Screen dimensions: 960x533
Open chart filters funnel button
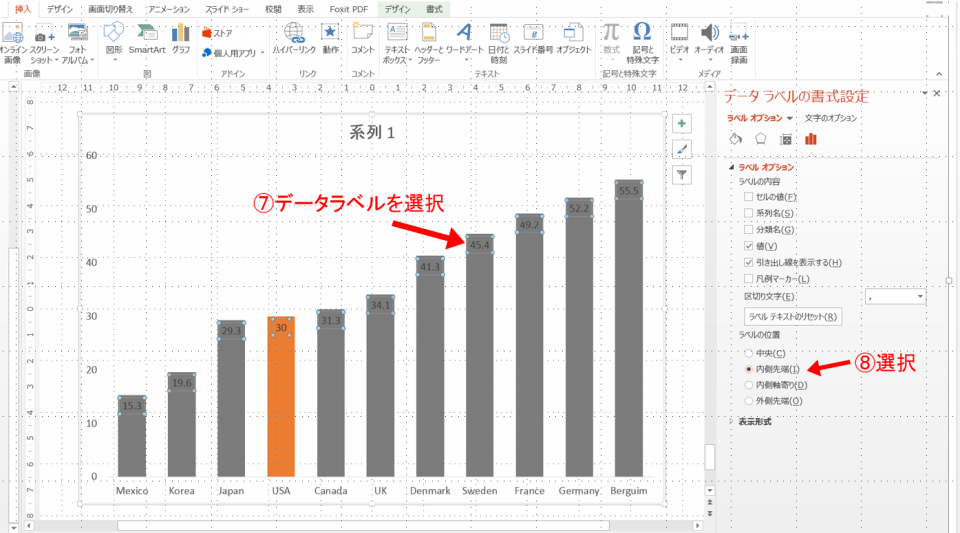click(681, 175)
